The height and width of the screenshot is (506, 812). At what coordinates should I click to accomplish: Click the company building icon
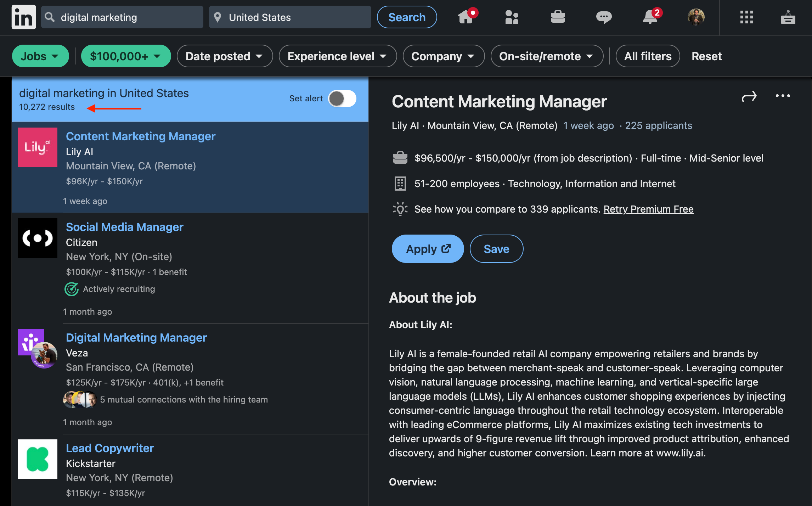point(400,184)
